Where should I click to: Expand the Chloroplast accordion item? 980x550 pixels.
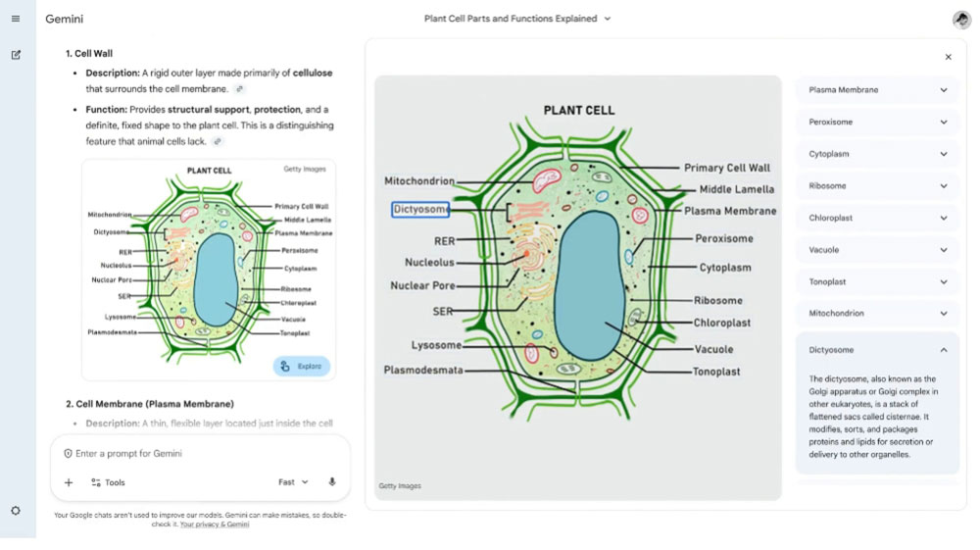coord(877,218)
